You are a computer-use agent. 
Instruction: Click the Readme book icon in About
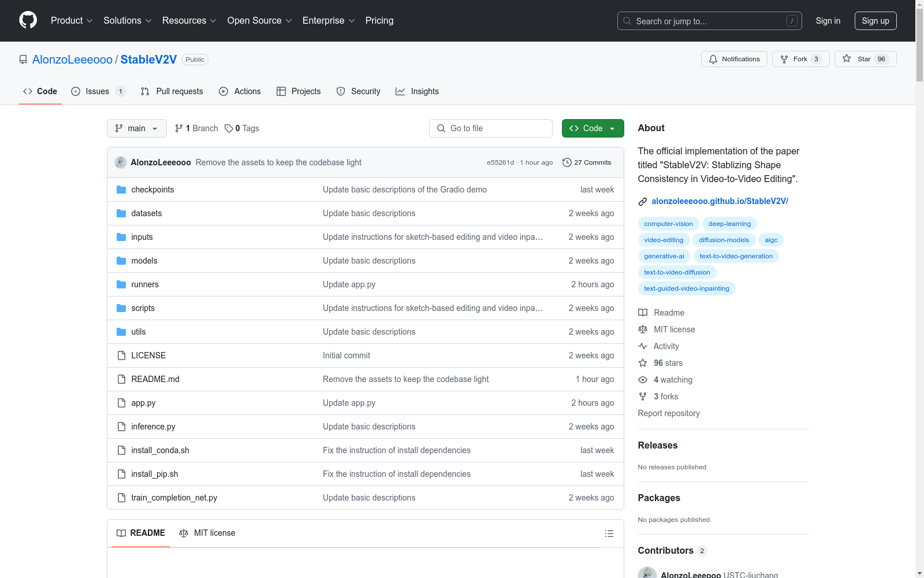643,313
